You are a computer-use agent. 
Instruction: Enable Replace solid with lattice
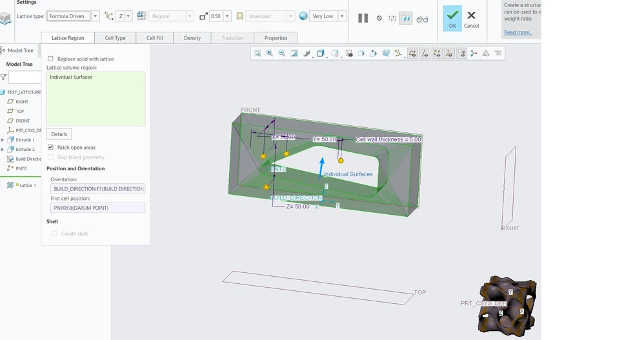point(50,59)
